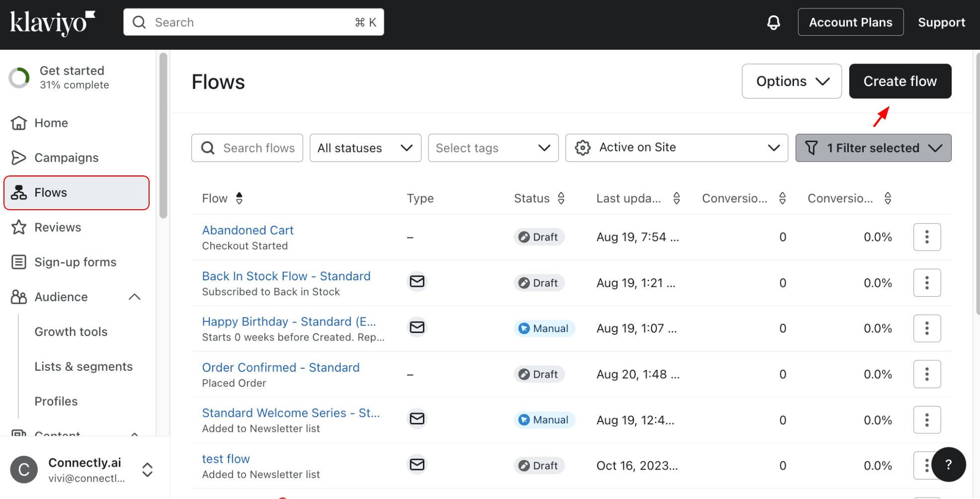Click the Support link
980x499 pixels.
(x=941, y=22)
